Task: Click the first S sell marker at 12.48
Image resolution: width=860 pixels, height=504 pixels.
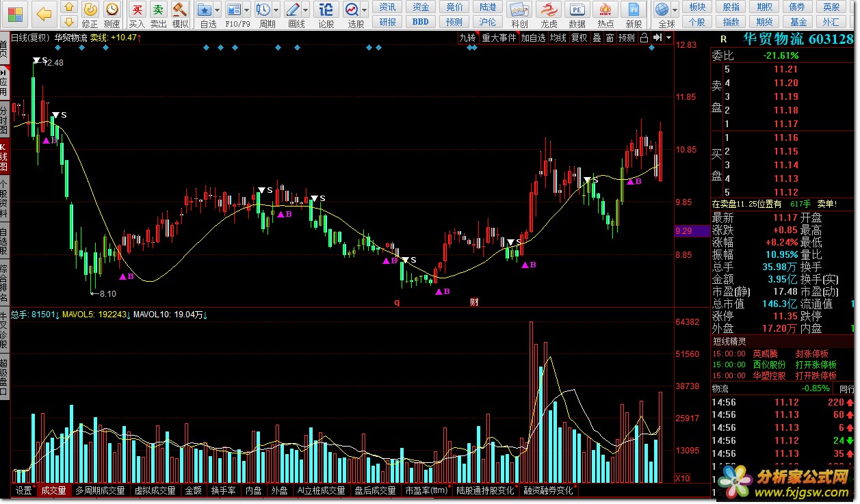Action: click(41, 61)
